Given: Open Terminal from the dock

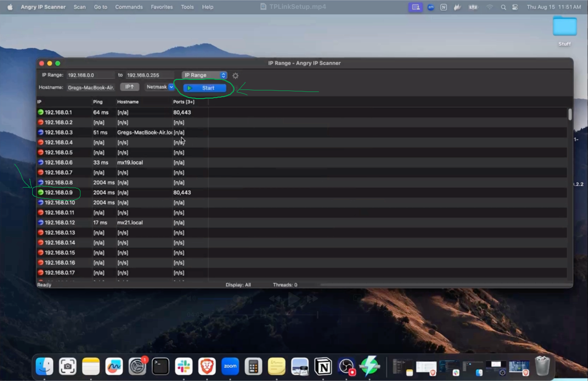Looking at the screenshot, I should (x=160, y=366).
